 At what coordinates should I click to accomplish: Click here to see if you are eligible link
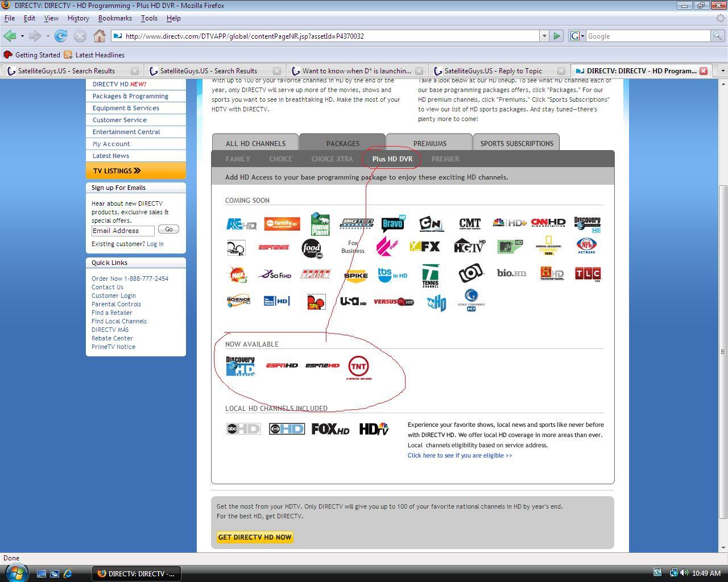pos(460,455)
